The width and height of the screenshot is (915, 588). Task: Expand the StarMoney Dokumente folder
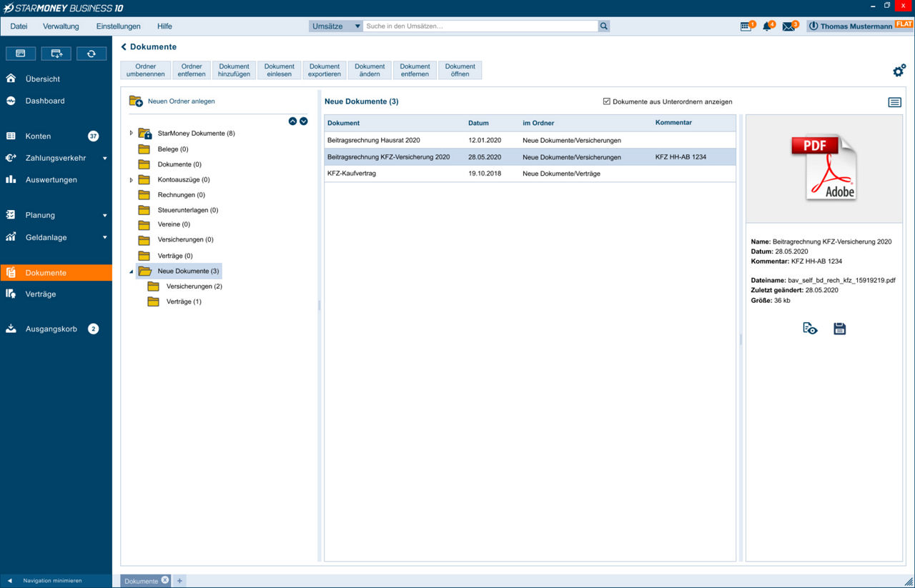(x=131, y=134)
